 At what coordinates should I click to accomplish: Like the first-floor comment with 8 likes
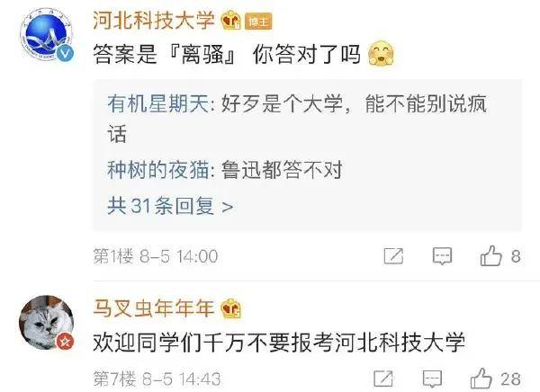point(490,255)
